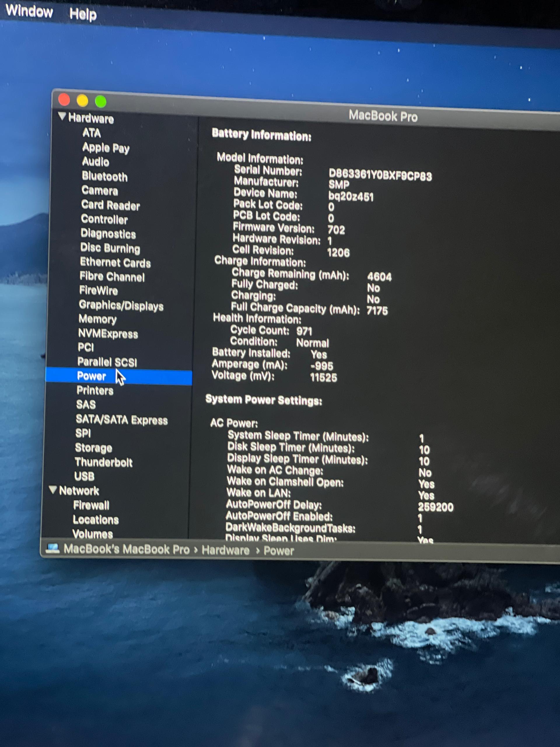Select Volumes under Network

pos(92,534)
